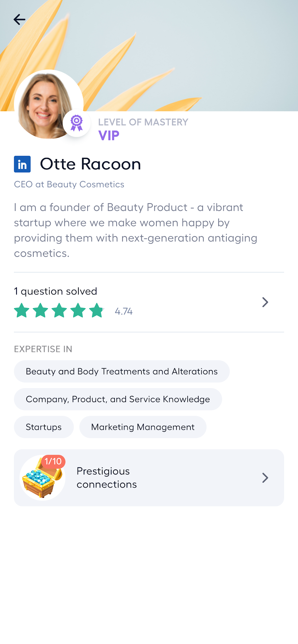Expand the Prestigious connections chevron
This screenshot has width=298, height=644.
pyautogui.click(x=265, y=478)
